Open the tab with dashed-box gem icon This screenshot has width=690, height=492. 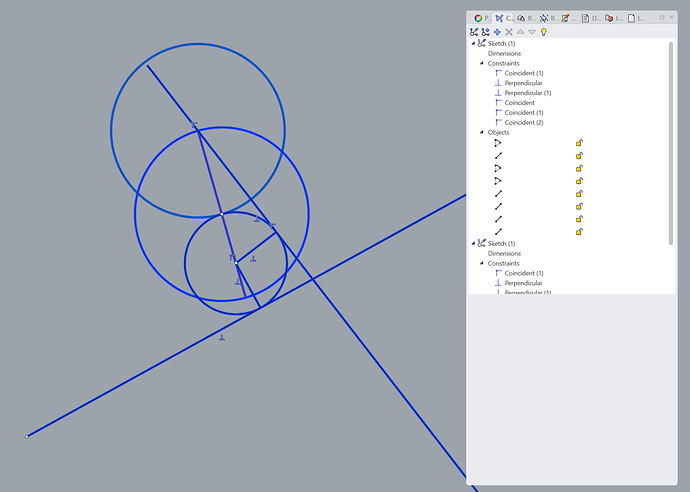pos(548,18)
